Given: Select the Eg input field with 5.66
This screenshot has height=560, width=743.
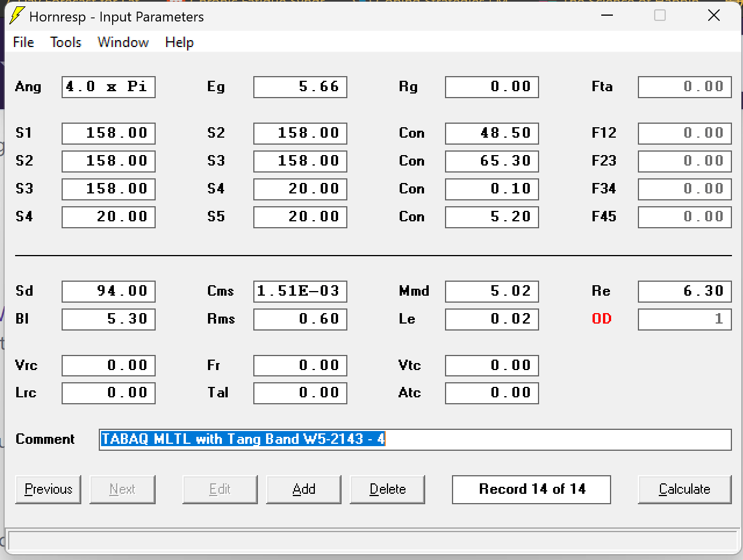Looking at the screenshot, I should [x=300, y=87].
